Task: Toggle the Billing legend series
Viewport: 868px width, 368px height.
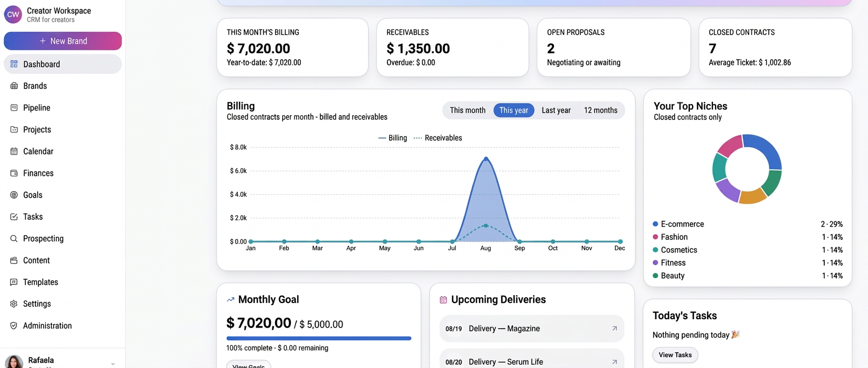Action: tap(393, 138)
